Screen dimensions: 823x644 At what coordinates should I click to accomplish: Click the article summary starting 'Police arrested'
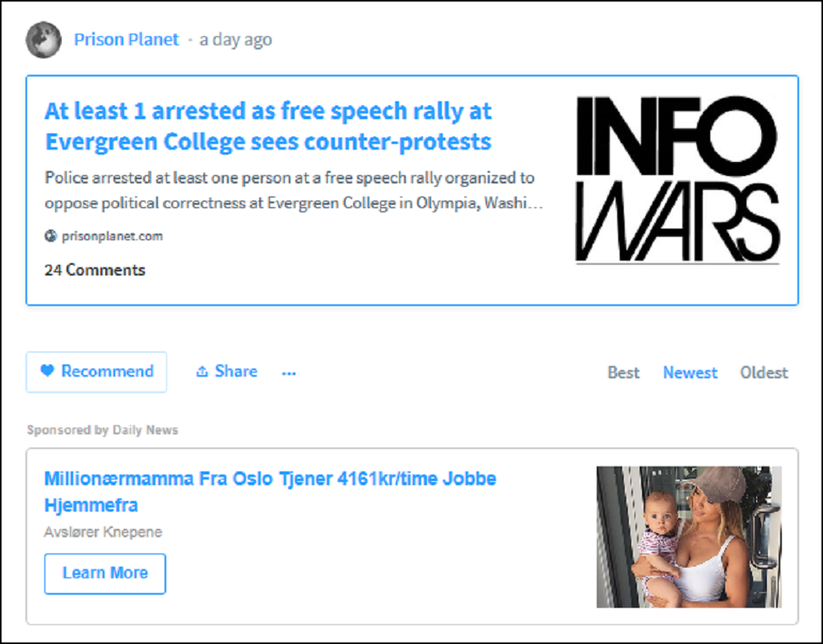(293, 190)
